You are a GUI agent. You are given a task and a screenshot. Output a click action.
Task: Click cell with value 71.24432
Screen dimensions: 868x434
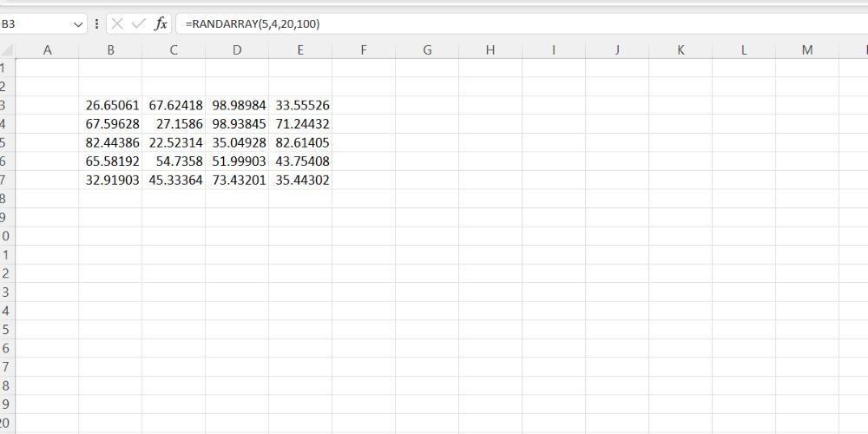(x=300, y=124)
